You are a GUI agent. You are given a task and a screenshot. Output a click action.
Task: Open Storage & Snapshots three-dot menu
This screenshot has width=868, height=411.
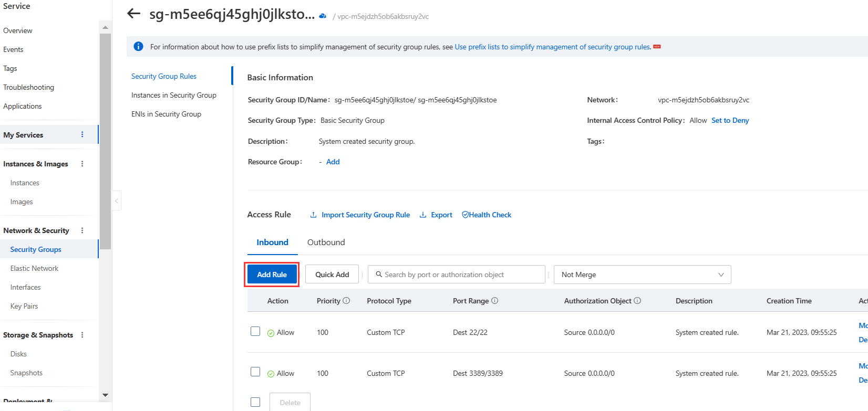click(x=82, y=335)
